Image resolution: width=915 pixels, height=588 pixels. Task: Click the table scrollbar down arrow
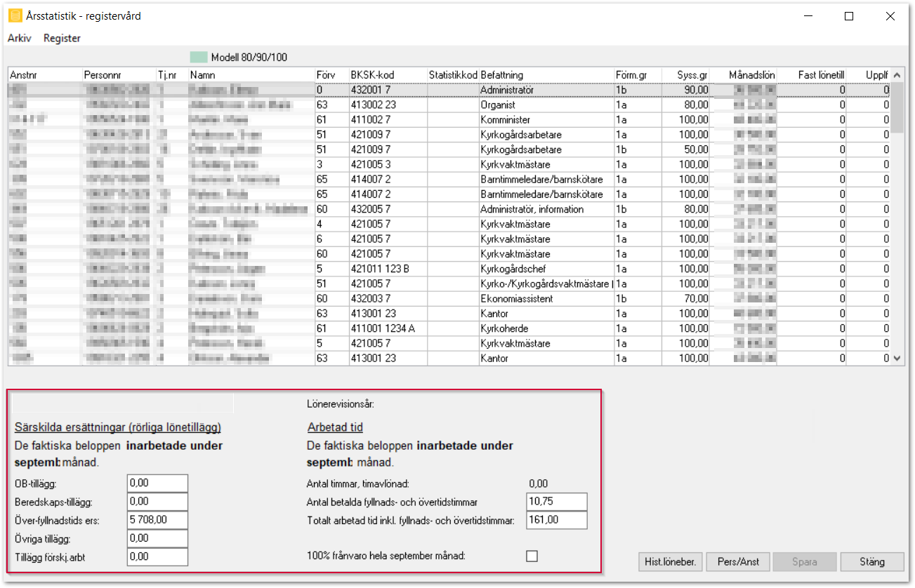coord(895,359)
